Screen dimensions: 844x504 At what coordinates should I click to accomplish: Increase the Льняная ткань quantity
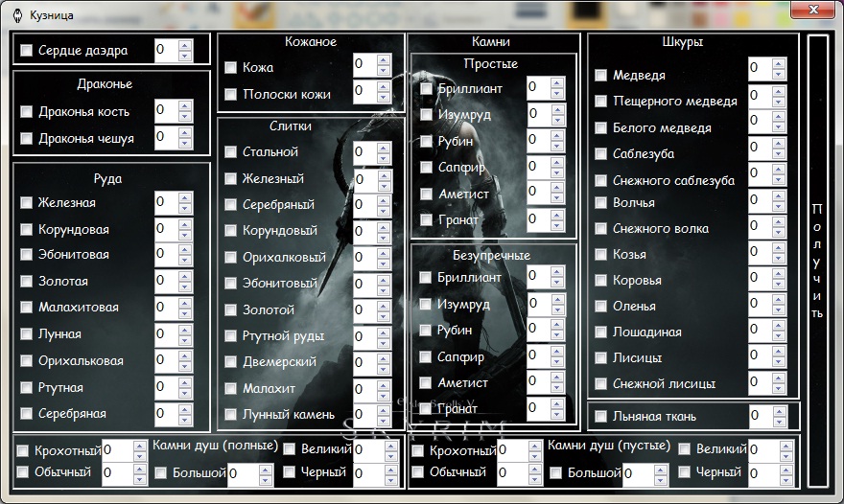(x=780, y=411)
